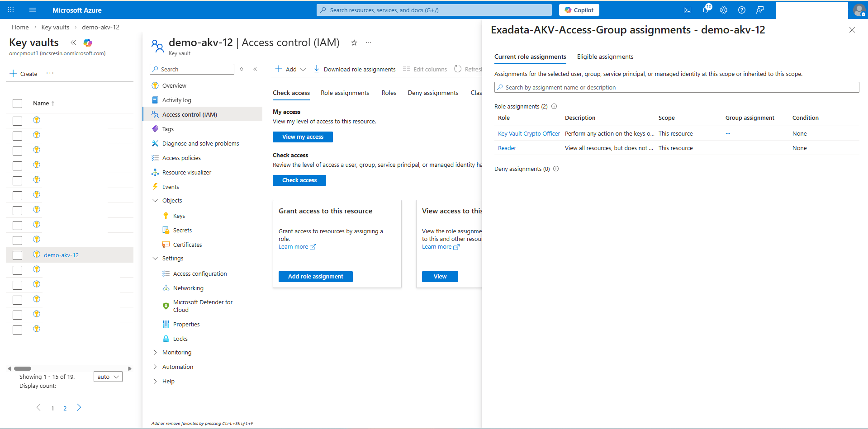Click the Add role assignment button

tap(315, 276)
